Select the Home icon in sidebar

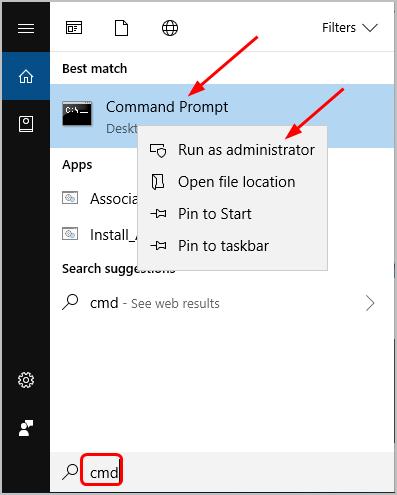click(x=26, y=76)
